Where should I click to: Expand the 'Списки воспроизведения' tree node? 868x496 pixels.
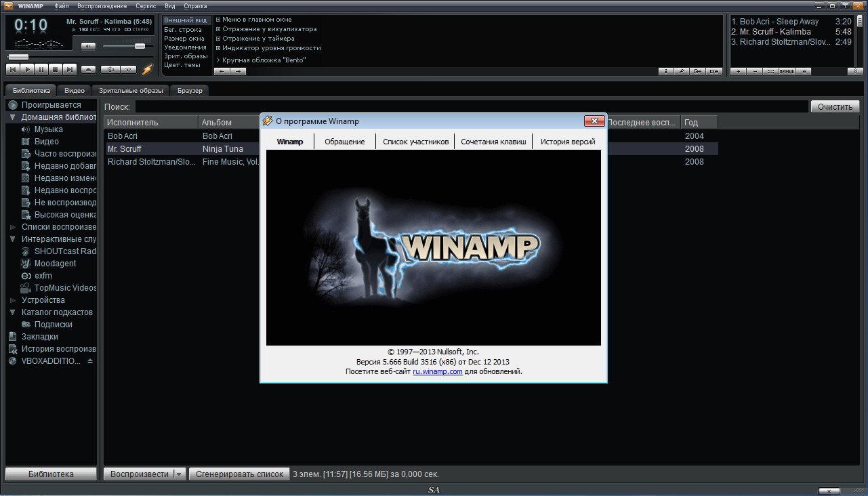[13, 227]
